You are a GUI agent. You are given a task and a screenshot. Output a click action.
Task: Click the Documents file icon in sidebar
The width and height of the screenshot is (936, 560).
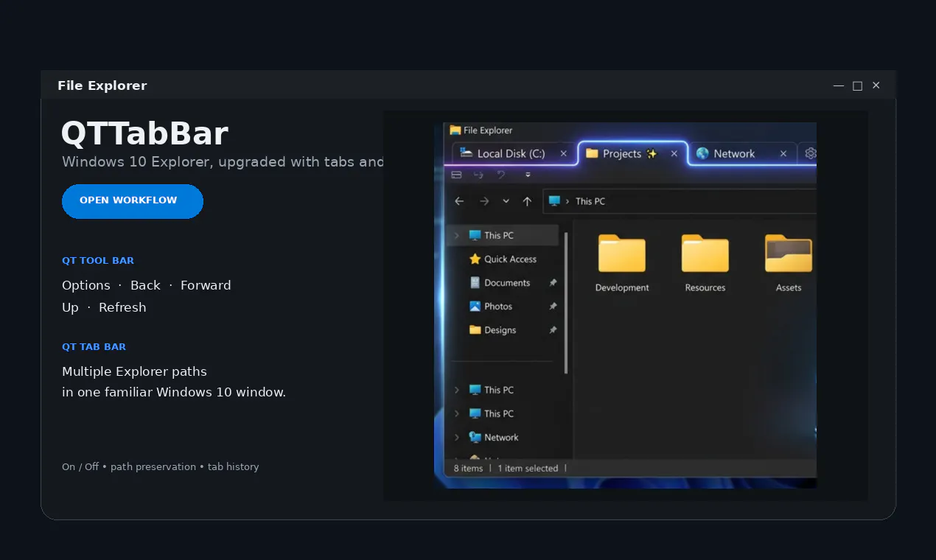[475, 283]
